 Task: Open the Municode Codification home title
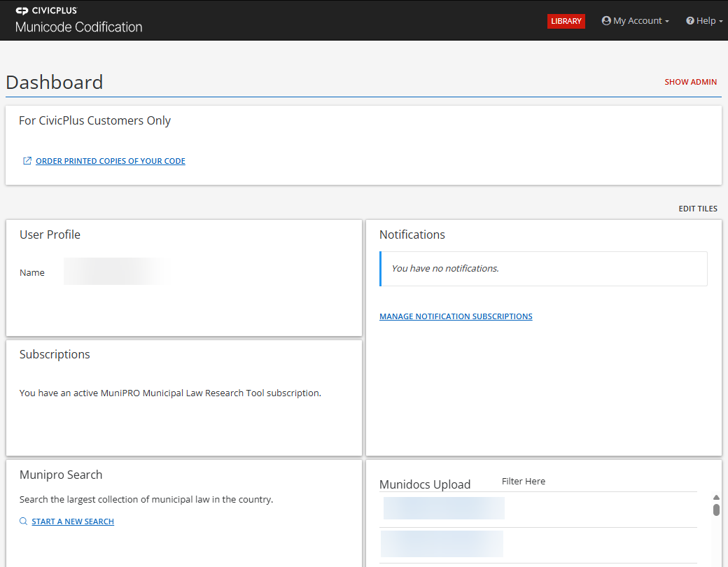click(x=78, y=27)
